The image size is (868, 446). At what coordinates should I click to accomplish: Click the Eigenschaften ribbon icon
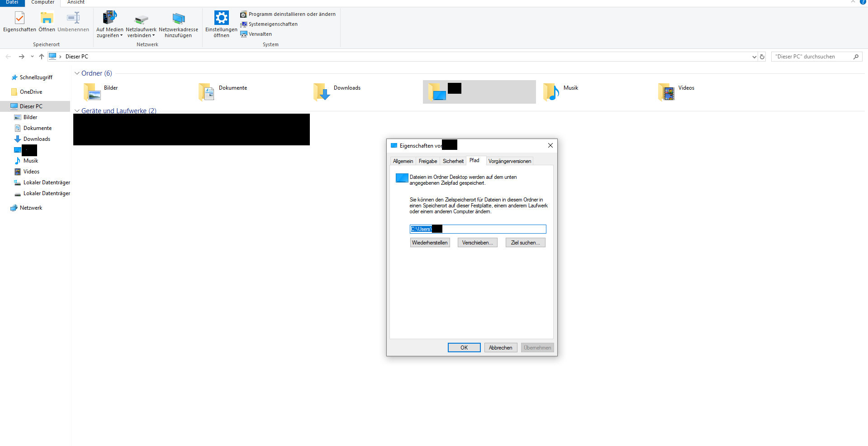coord(19,18)
